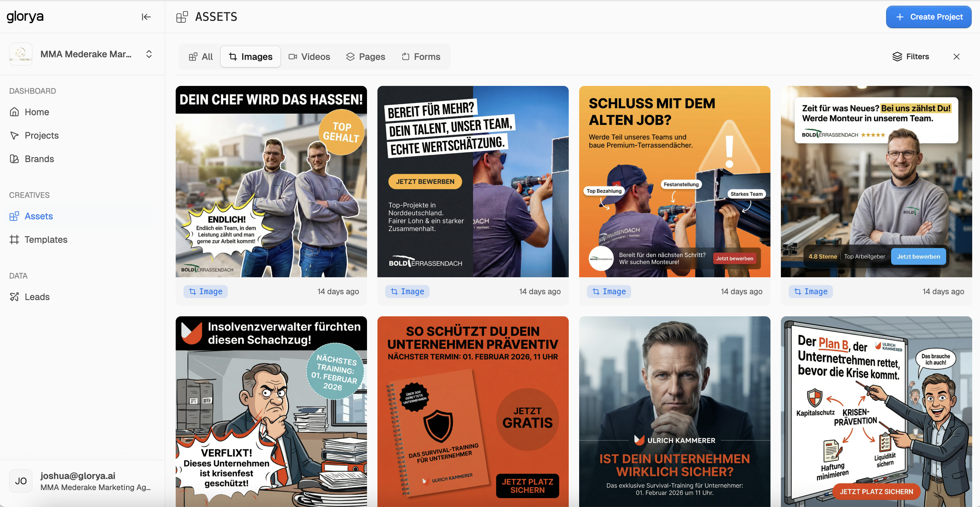Switch to the Videos tab

[309, 57]
